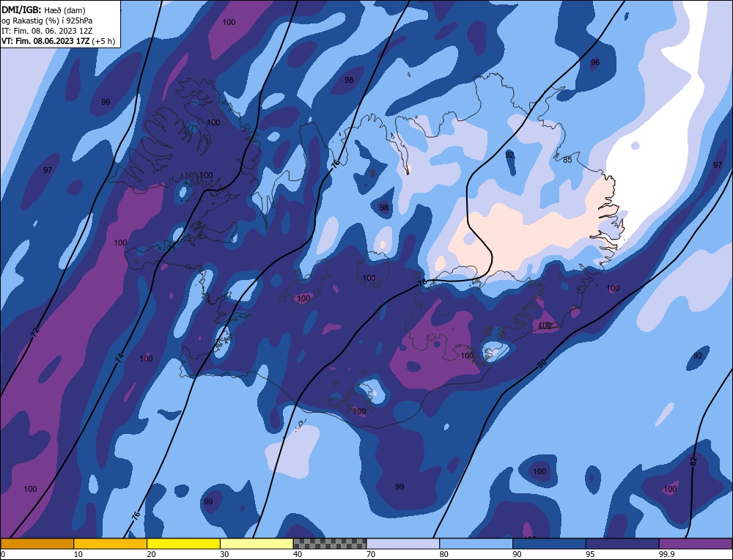Screen dimensions: 733x560
Task: Click the checkered gray 40–70 legend swatch
Action: click(330, 544)
